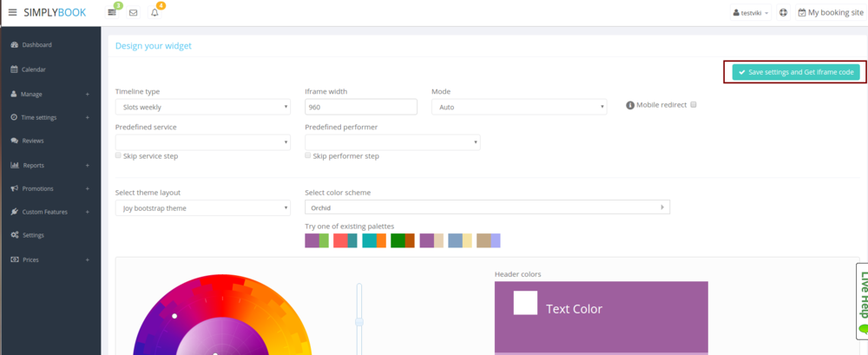Screen dimensions: 868x355
Task: Go to Dashboard in sidebar
Action: [36, 45]
